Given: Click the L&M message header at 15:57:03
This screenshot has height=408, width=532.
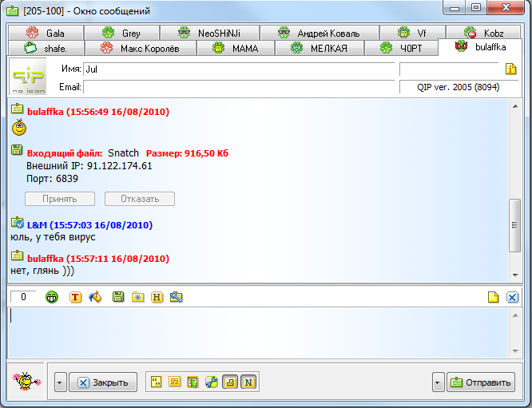Looking at the screenshot, I should coord(89,225).
